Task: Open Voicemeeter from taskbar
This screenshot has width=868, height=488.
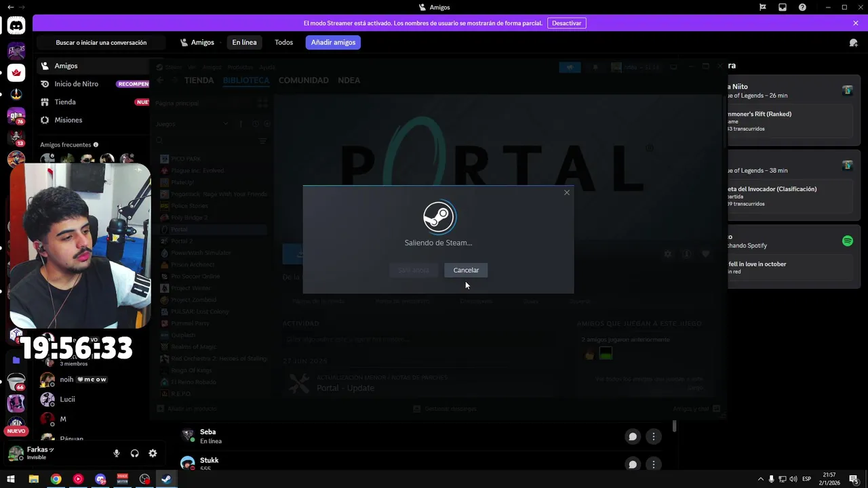Action: coord(122,479)
